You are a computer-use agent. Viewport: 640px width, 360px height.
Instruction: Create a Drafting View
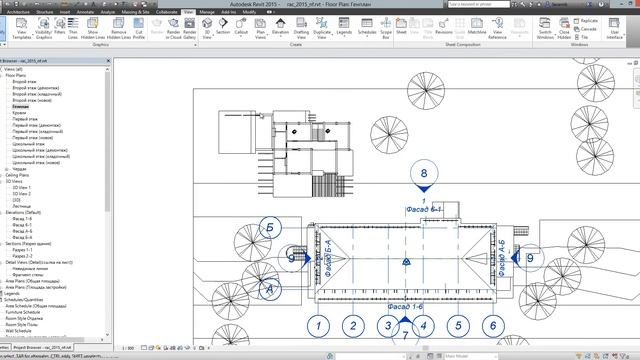[301, 29]
